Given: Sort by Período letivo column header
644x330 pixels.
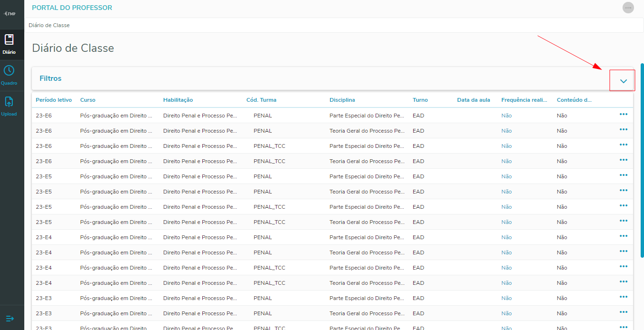Looking at the screenshot, I should coord(54,100).
